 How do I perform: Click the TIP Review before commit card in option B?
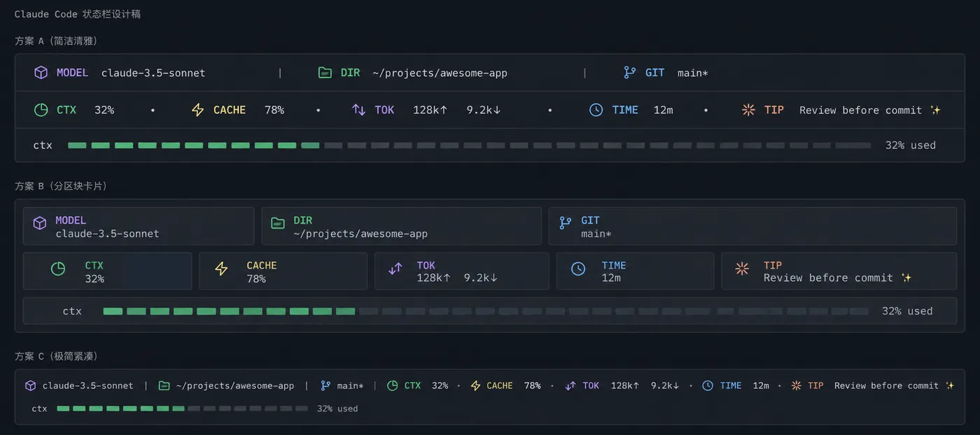(839, 271)
